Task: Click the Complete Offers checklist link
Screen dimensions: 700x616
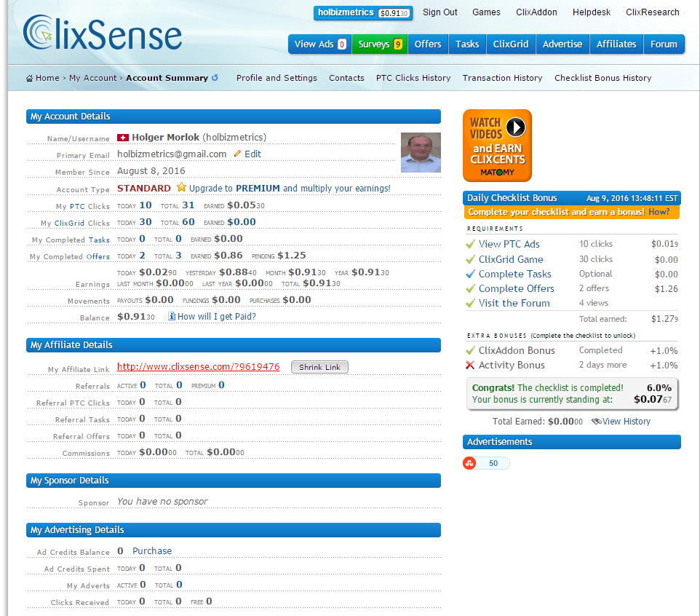Action: 516,288
